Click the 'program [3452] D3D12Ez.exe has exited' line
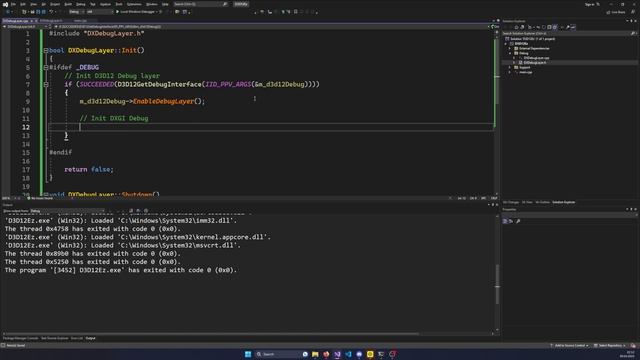Viewport: 640px width, 360px height. point(121,270)
